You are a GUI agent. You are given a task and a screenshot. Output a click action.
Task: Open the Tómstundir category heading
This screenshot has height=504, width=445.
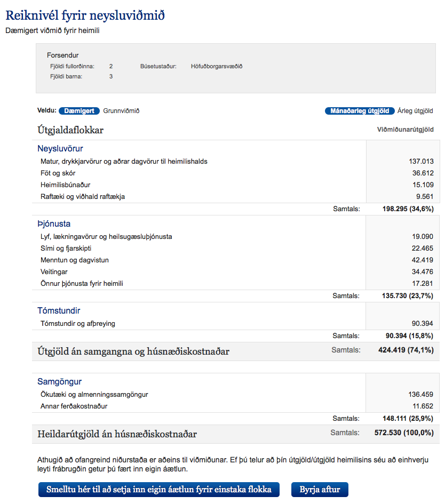pyautogui.click(x=59, y=310)
